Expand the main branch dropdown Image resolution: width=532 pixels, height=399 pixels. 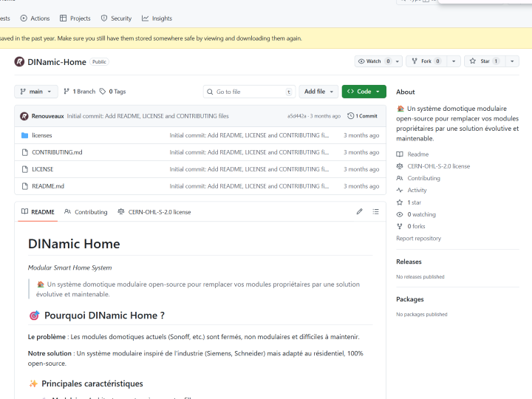[x=36, y=92]
